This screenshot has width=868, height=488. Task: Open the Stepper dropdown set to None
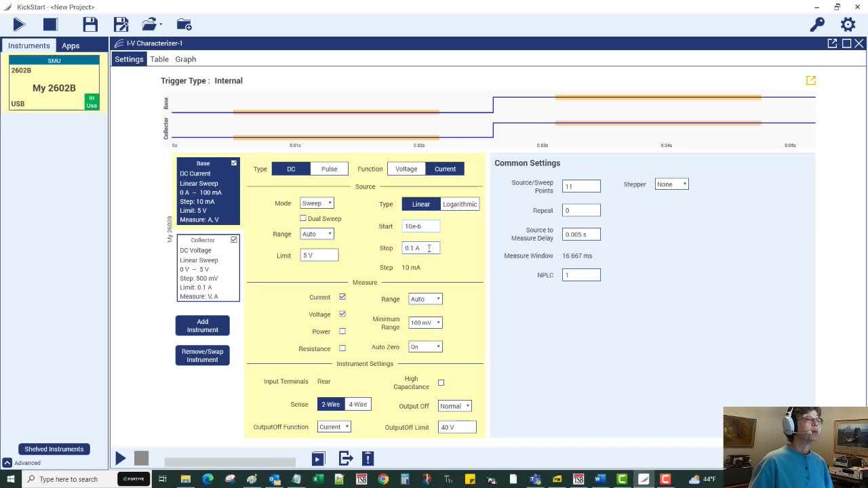(671, 184)
